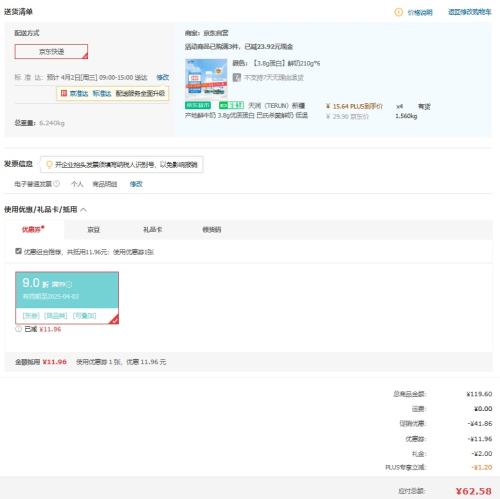Screen dimensions: 500x499
Task: Select the 9.0折 coupon card
Action: click(67, 298)
